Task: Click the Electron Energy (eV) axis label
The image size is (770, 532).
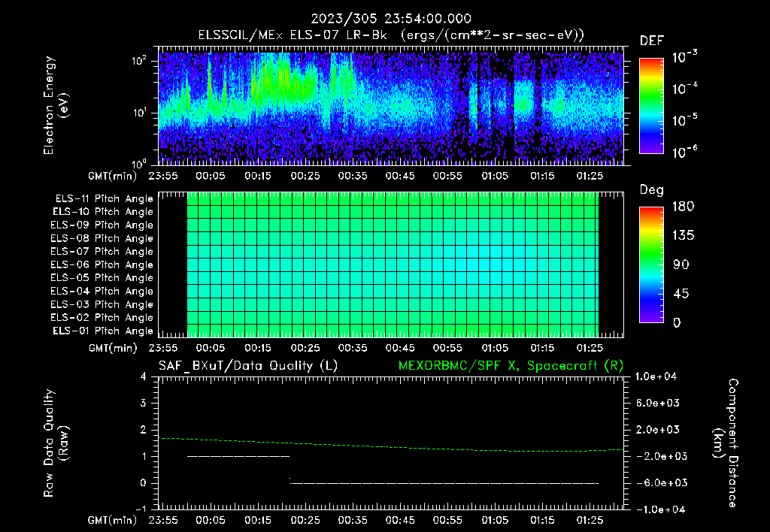Action: (x=56, y=105)
